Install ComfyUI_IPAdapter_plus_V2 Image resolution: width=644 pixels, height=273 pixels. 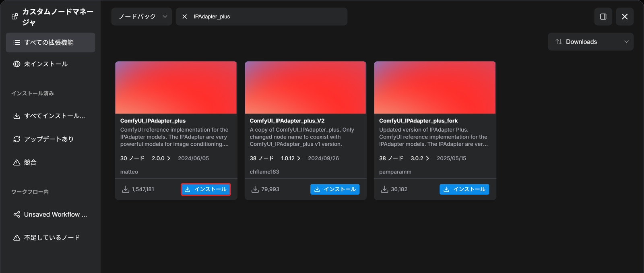pos(335,189)
